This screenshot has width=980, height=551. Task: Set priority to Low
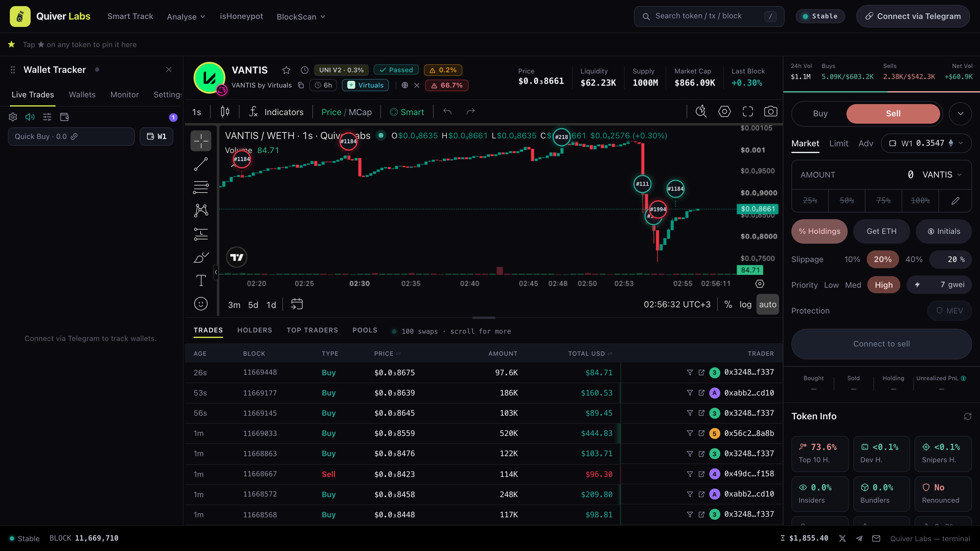(x=831, y=285)
